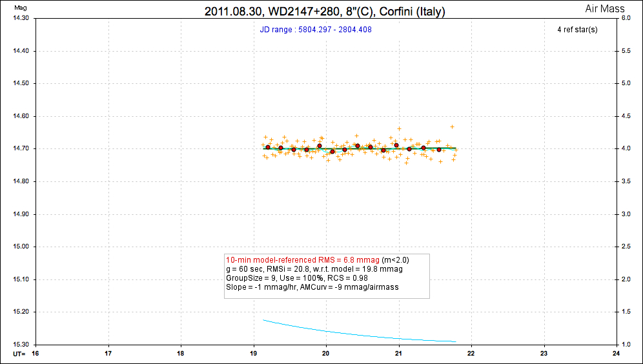Click the UT hour 16 tick label

[x=36, y=353]
